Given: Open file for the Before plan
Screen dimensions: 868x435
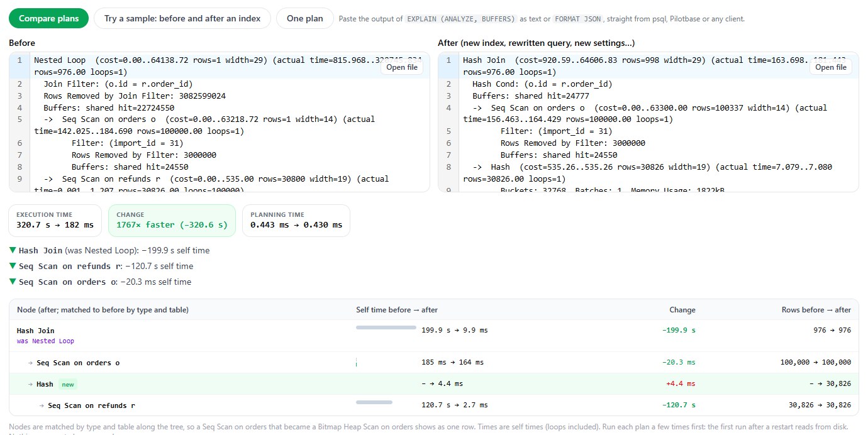Looking at the screenshot, I should (x=402, y=67).
